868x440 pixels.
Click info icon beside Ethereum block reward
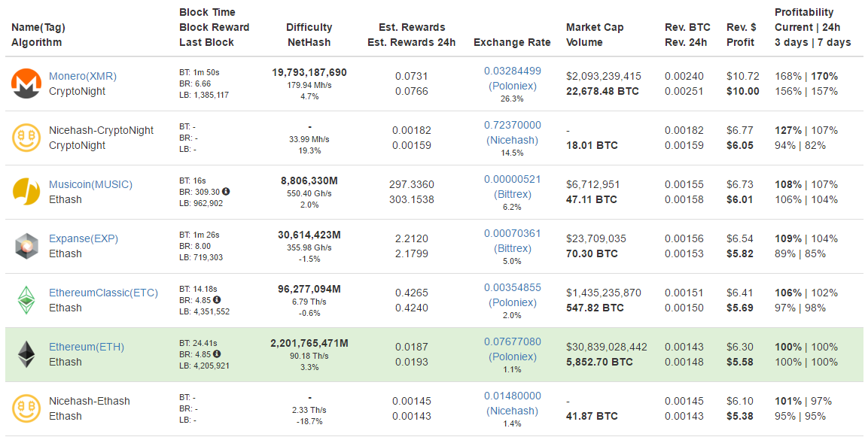point(217,354)
